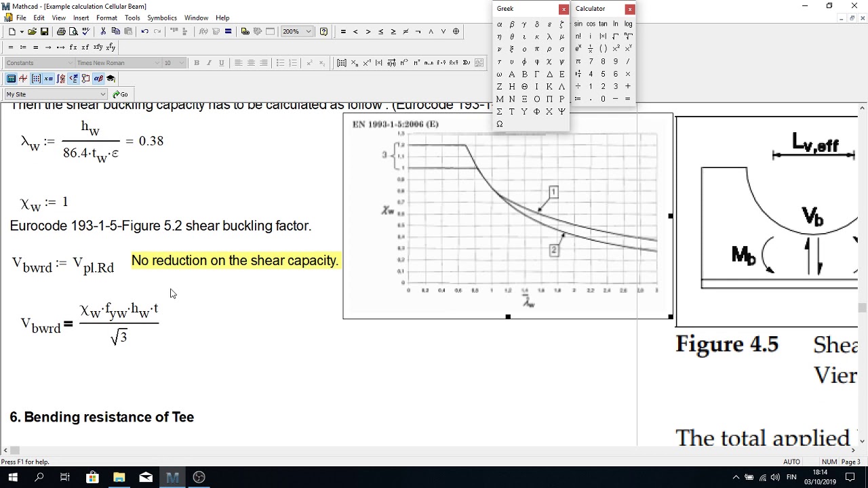Viewport: 868px width, 488px height.
Task: Close the Greek palette
Action: click(564, 9)
